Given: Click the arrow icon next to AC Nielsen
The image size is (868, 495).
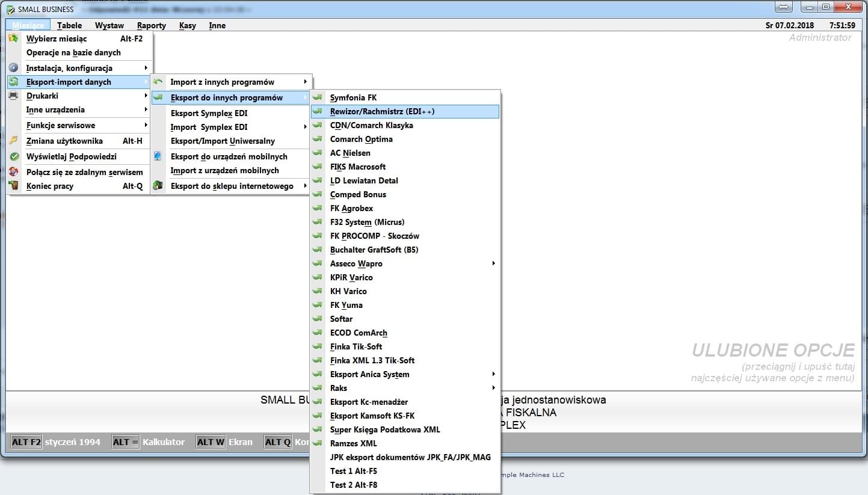Looking at the screenshot, I should click(318, 153).
